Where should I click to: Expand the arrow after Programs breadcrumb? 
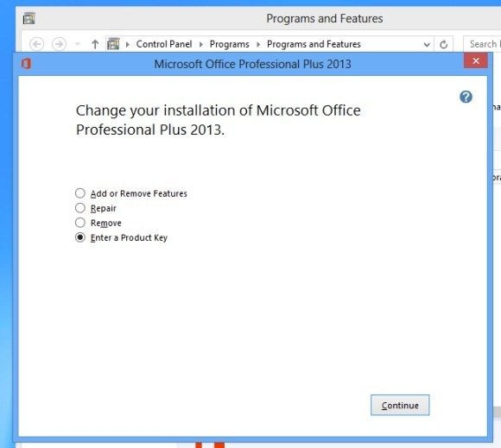258,44
